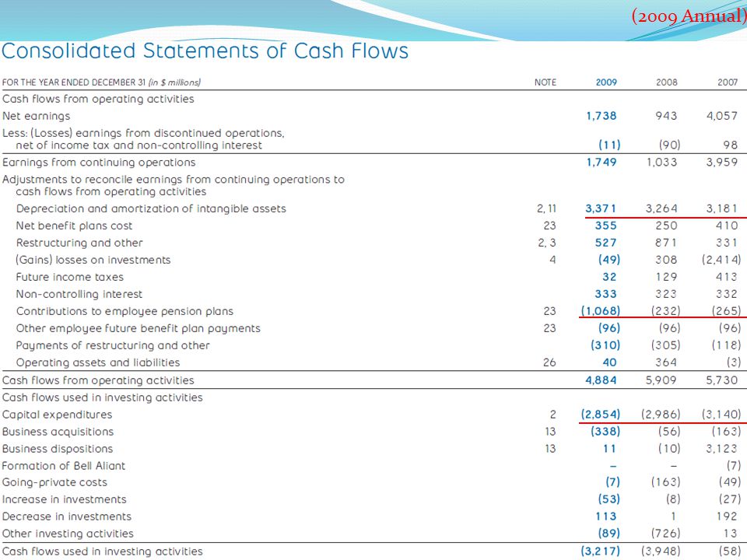Click operating cash flows 2008 total 5,909
This screenshot has width=747, height=560.
[x=661, y=380]
